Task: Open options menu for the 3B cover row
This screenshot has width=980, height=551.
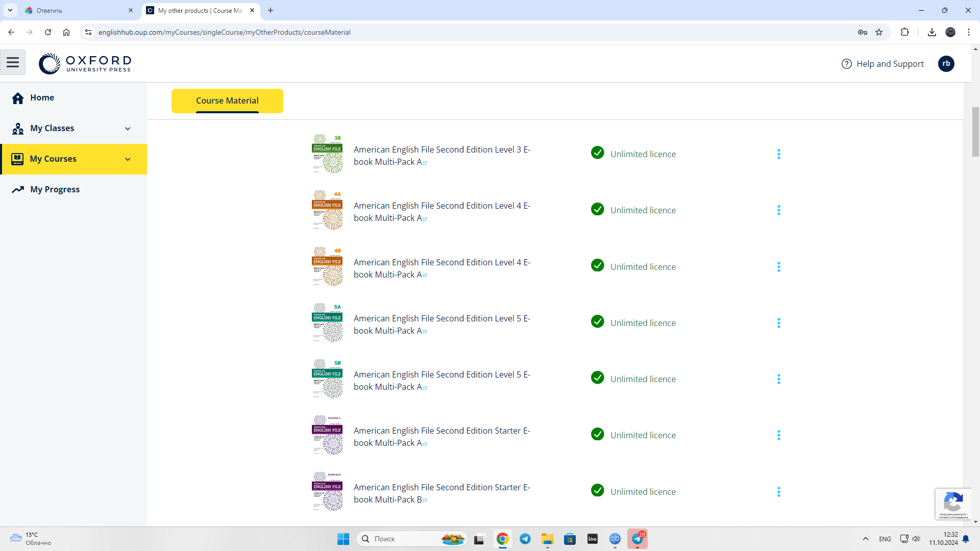Action: [778, 154]
